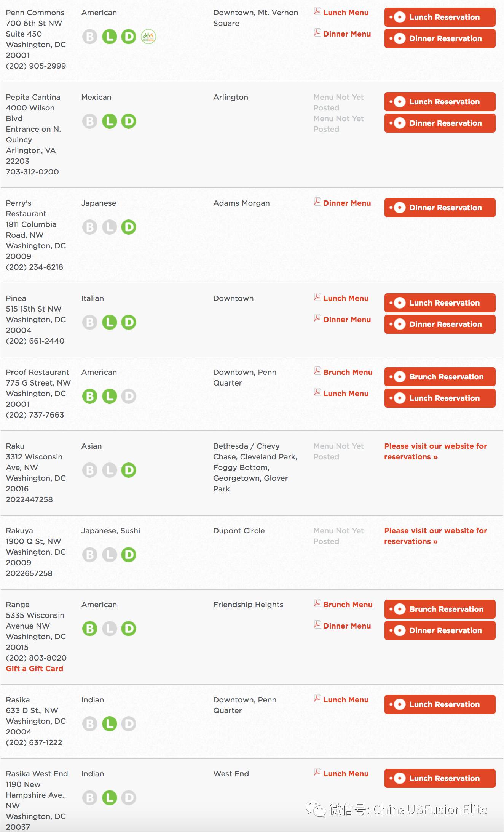The image size is (504, 832).
Task: Open the Gift a Gift Card link
Action: 35,669
